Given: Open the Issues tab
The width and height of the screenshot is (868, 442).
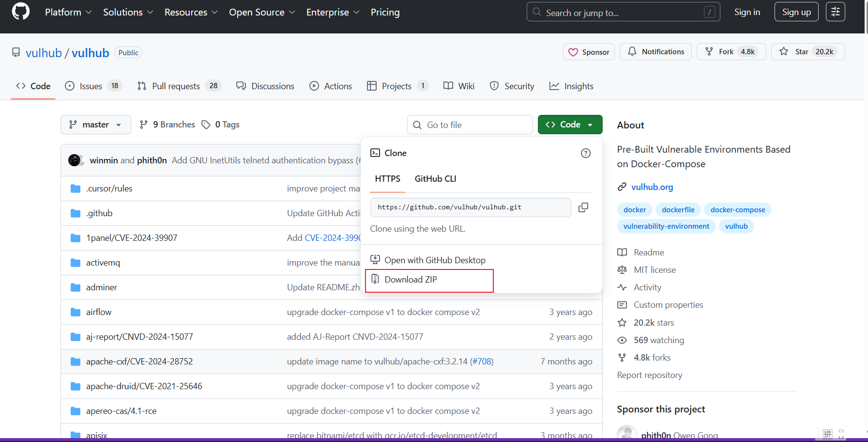Looking at the screenshot, I should point(91,86).
